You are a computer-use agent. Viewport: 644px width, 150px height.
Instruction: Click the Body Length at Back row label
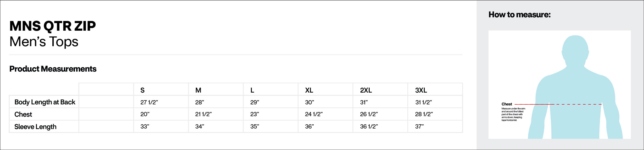coord(45,102)
